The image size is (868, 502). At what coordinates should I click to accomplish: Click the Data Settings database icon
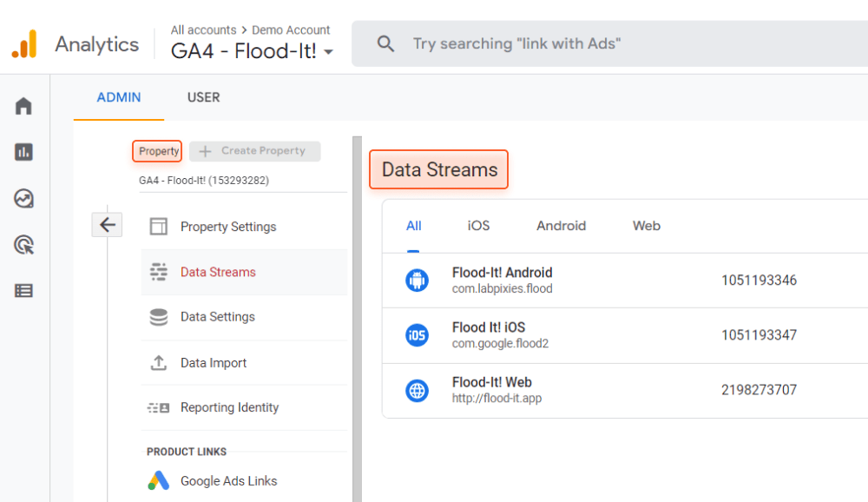coord(158,317)
